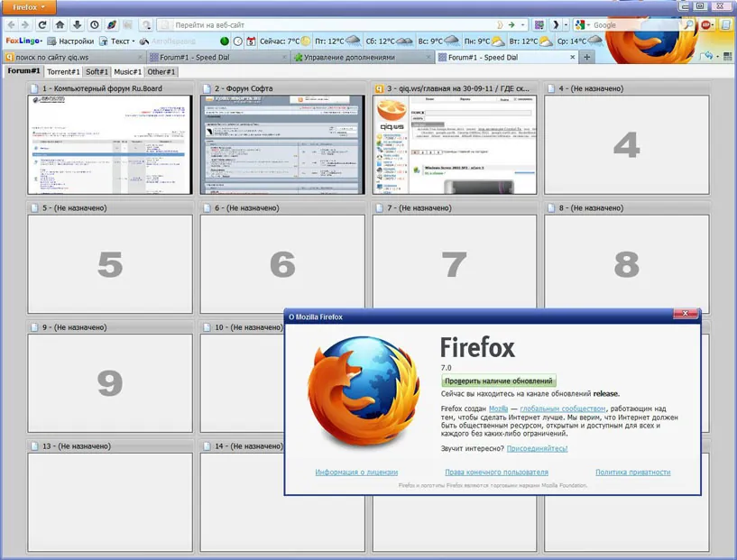
Task: Open FoxLingo Настройки
Action: tap(70, 41)
